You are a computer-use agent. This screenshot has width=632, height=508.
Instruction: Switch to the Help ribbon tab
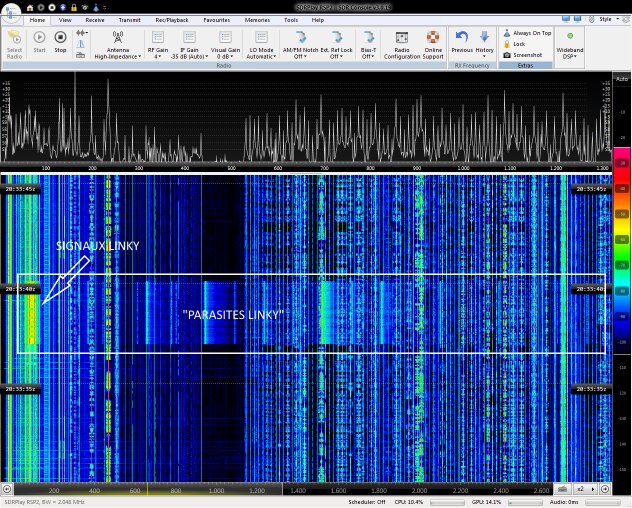(x=318, y=20)
